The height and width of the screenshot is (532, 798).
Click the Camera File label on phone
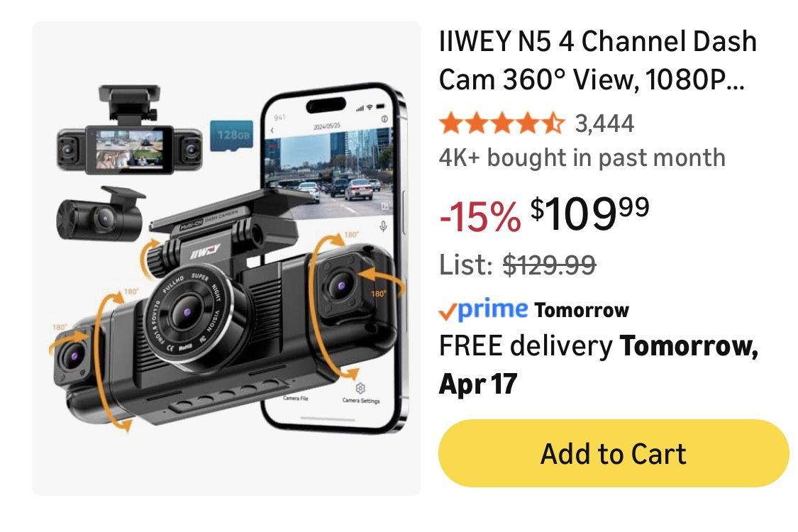pos(296,398)
